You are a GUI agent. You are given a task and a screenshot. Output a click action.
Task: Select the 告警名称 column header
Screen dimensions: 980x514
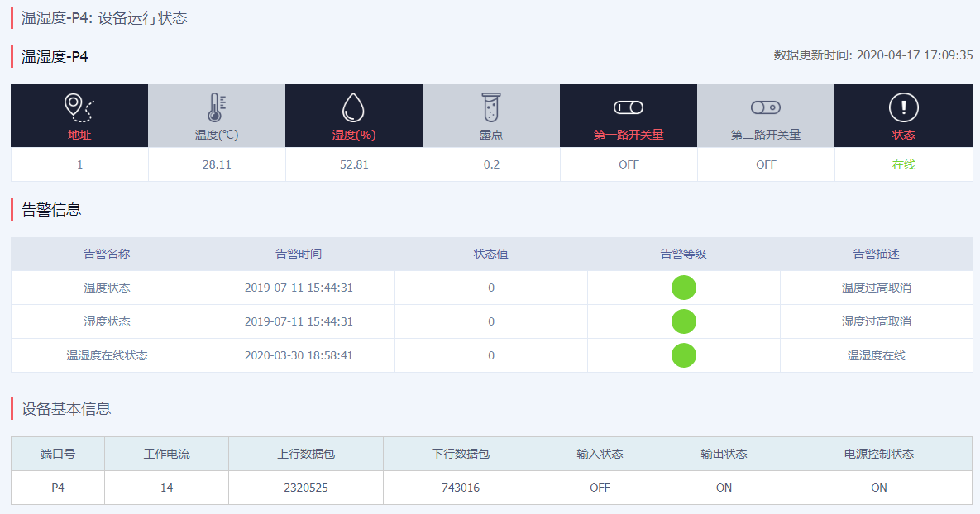107,255
